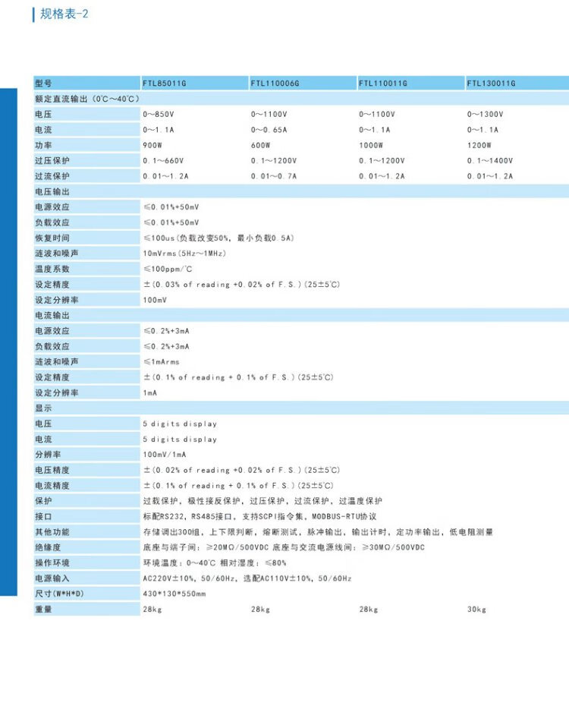Screen dimensions: 569x728
Task: Click the 绝缘度 row label
Action: coord(48,547)
